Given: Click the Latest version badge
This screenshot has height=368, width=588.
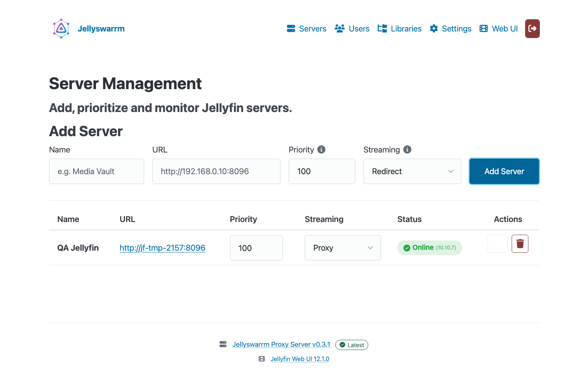Looking at the screenshot, I should [352, 345].
